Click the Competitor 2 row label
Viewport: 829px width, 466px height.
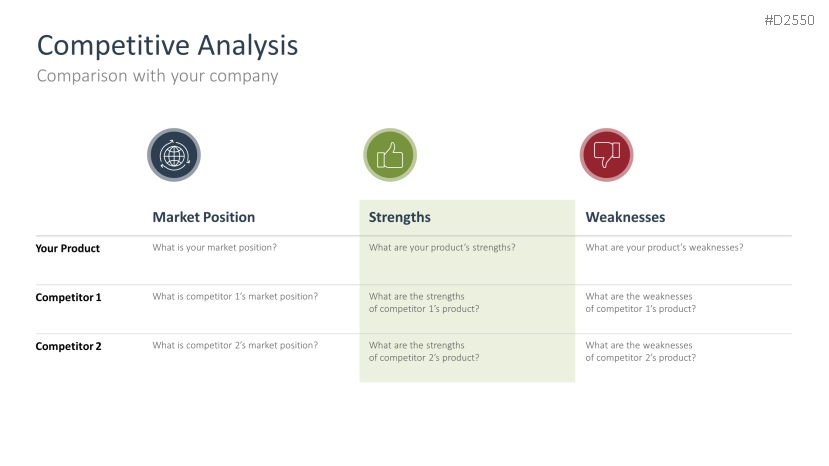[68, 346]
